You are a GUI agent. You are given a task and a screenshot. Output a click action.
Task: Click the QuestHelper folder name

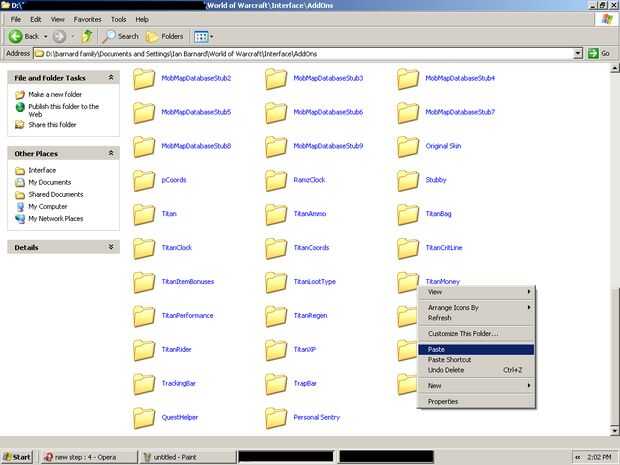pyautogui.click(x=180, y=417)
